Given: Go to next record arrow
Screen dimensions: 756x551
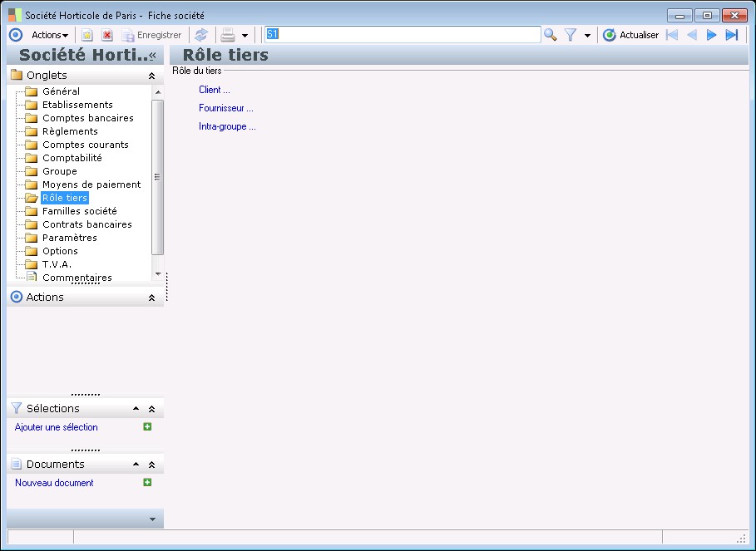Looking at the screenshot, I should tap(711, 35).
